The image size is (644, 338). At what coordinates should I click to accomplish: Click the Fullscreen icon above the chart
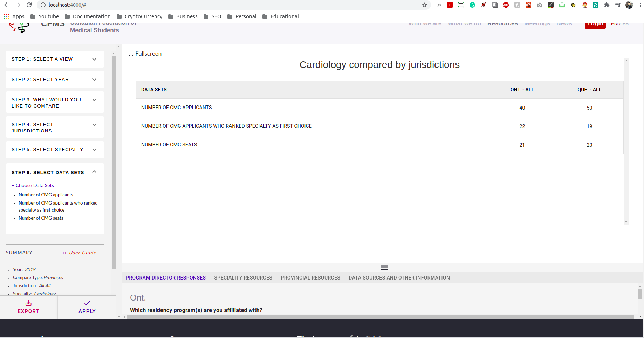click(131, 53)
